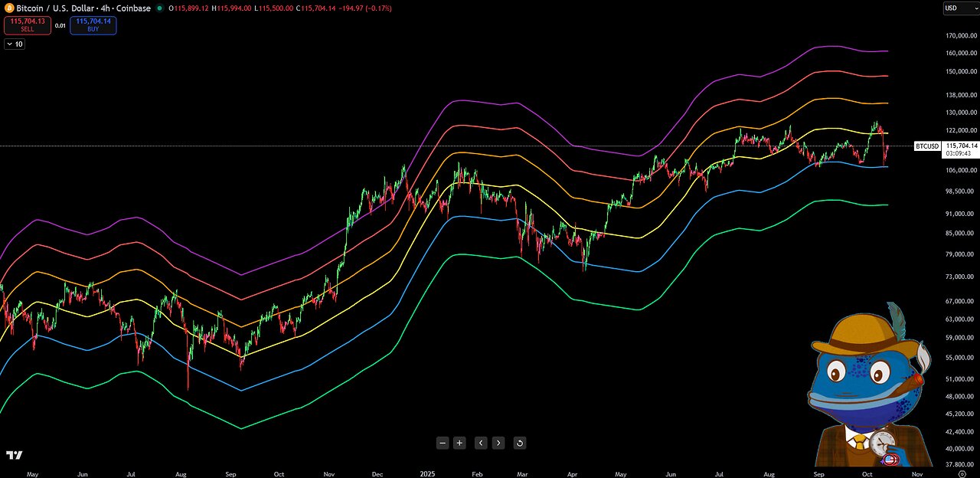The width and height of the screenshot is (980, 478).
Task: Open chart settings gear icon
Action: pos(961,474)
